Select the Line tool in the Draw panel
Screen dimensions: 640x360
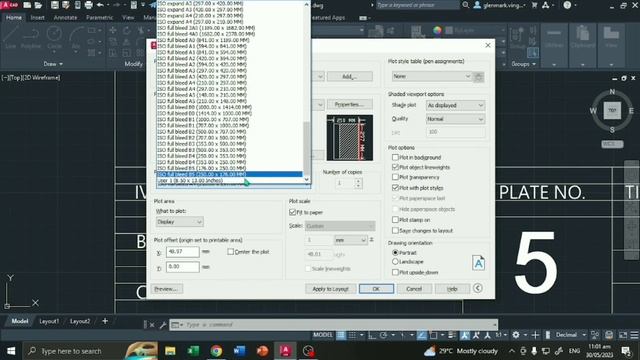coord(11,38)
